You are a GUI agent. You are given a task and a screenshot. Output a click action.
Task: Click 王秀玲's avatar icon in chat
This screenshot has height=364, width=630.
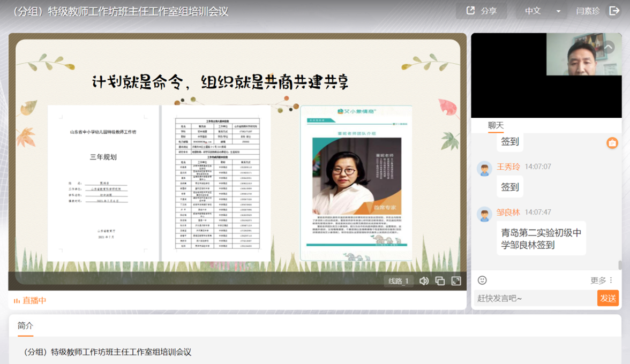[484, 169]
